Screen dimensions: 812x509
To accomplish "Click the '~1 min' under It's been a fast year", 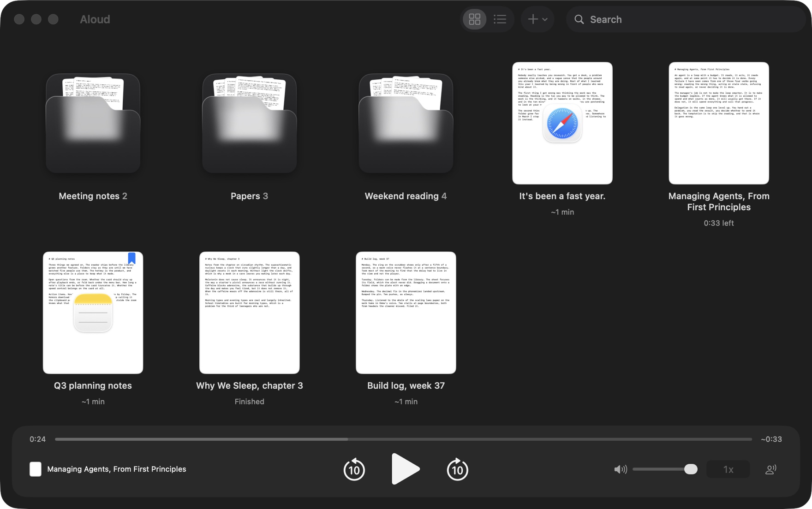I will [562, 212].
